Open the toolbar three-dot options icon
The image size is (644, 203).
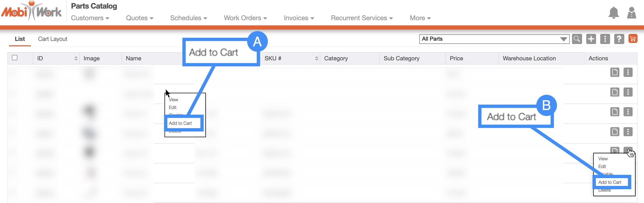[605, 39]
